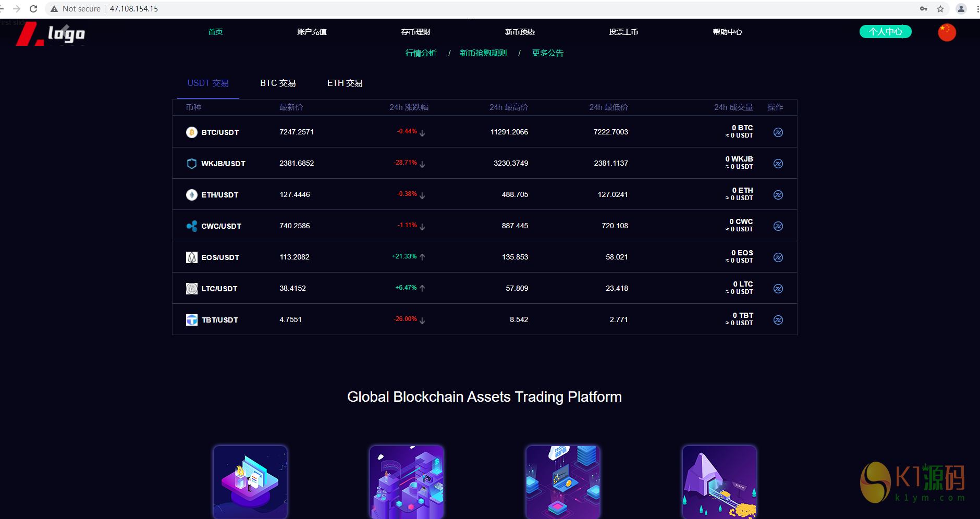Switch to the BTC 交易 tab
This screenshot has width=980, height=519.
click(x=278, y=83)
